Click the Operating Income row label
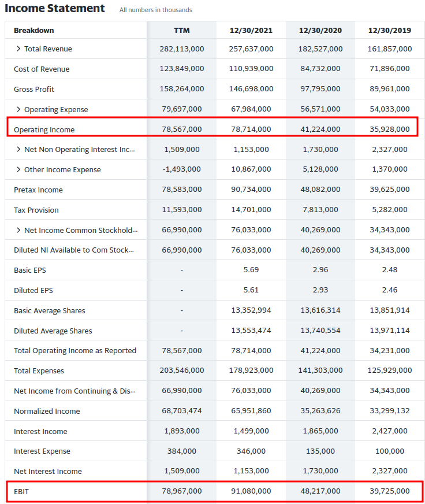The image size is (425, 504). coord(44,129)
